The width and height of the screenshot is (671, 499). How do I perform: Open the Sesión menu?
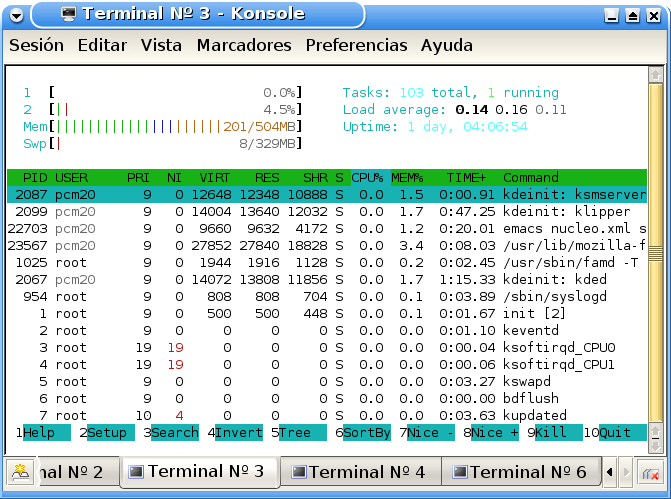point(36,46)
